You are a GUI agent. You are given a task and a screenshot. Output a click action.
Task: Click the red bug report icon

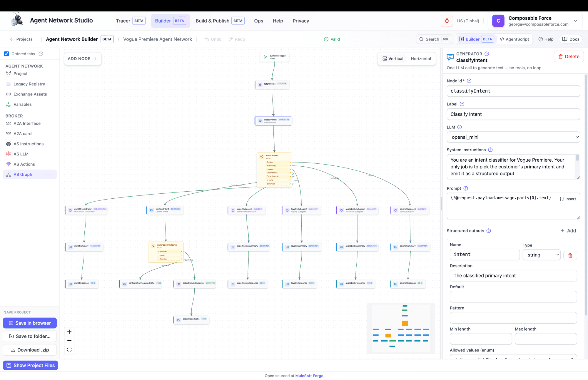(447, 21)
